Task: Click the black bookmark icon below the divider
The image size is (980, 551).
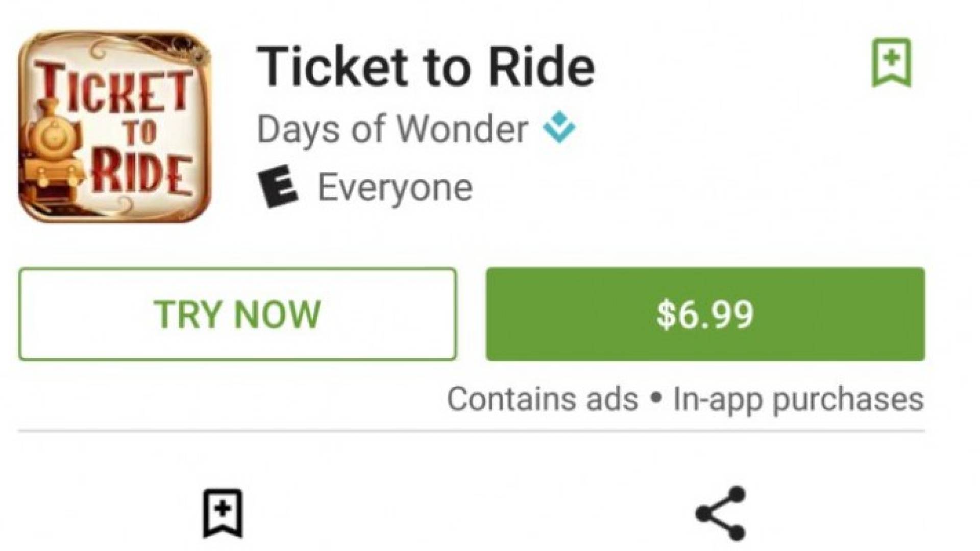Action: [x=223, y=513]
